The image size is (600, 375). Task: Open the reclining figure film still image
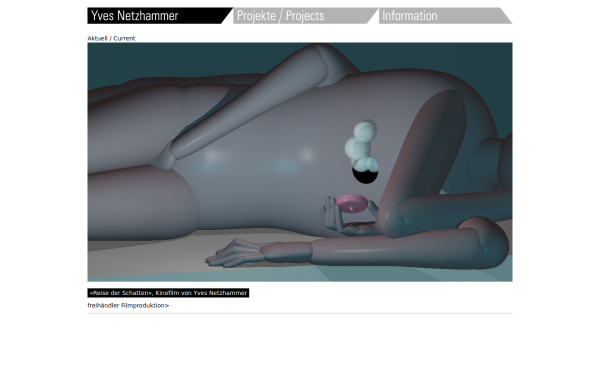click(x=300, y=162)
